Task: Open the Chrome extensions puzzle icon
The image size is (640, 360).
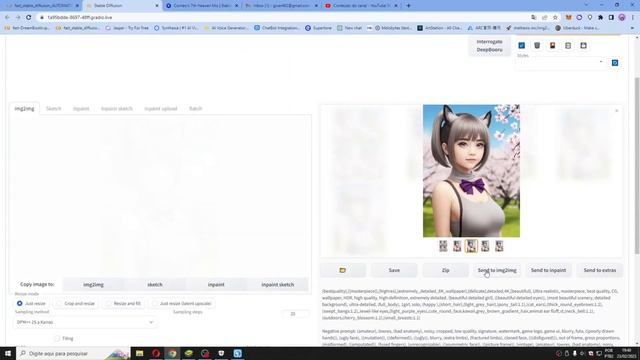Action: point(600,18)
